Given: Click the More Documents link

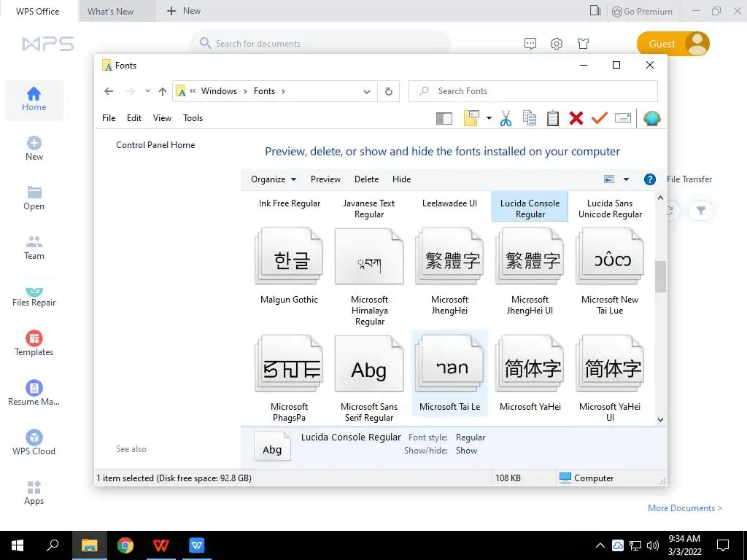Looking at the screenshot, I should pos(684,508).
